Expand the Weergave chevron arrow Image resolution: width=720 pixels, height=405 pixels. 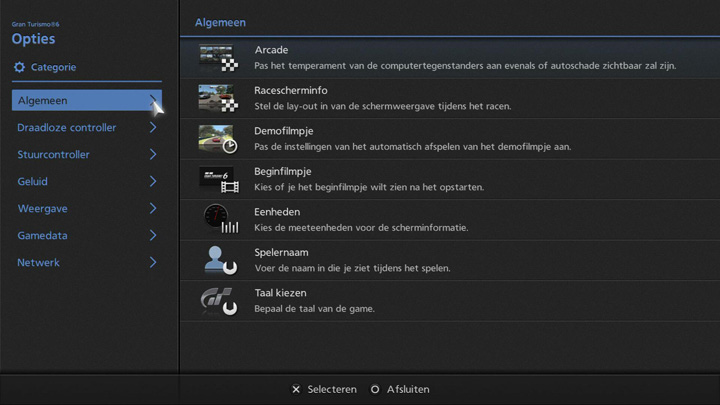click(153, 209)
